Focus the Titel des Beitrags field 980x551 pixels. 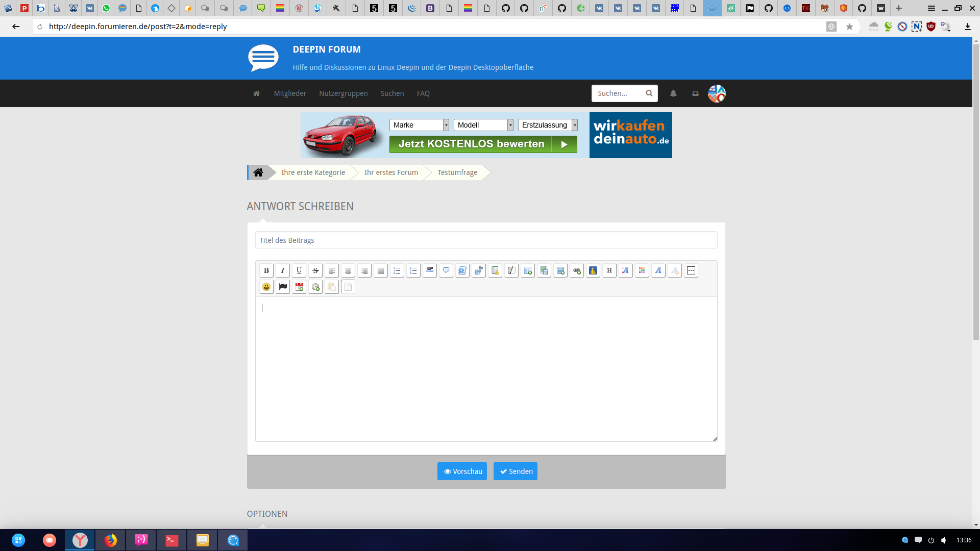[x=486, y=240]
